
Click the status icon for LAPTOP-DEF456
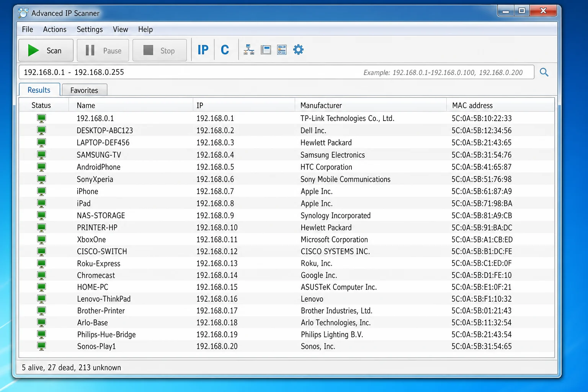pos(41,143)
